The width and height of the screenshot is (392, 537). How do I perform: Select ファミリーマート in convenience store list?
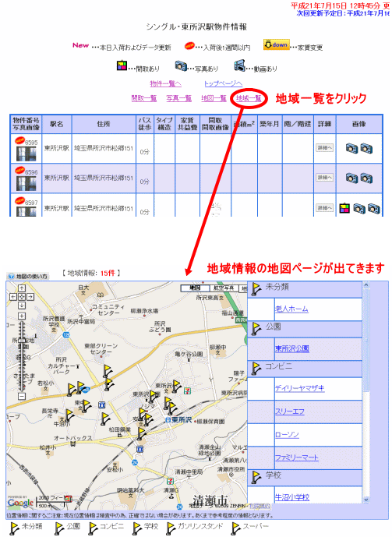[x=297, y=458]
